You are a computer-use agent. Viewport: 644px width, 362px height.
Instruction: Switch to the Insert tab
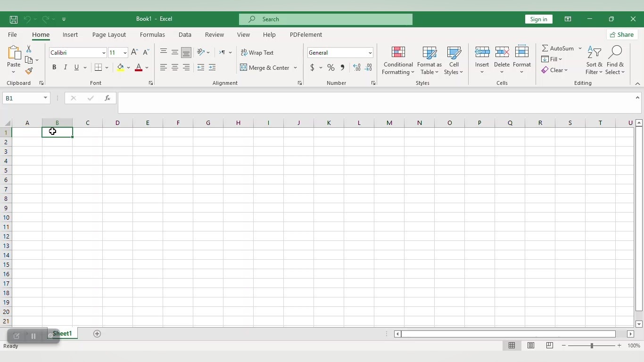click(70, 34)
